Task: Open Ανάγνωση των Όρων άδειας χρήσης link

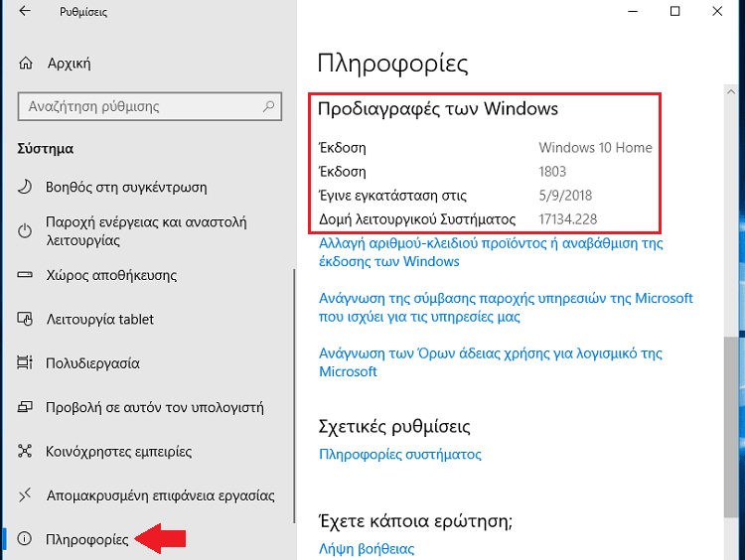Action: coord(491,362)
